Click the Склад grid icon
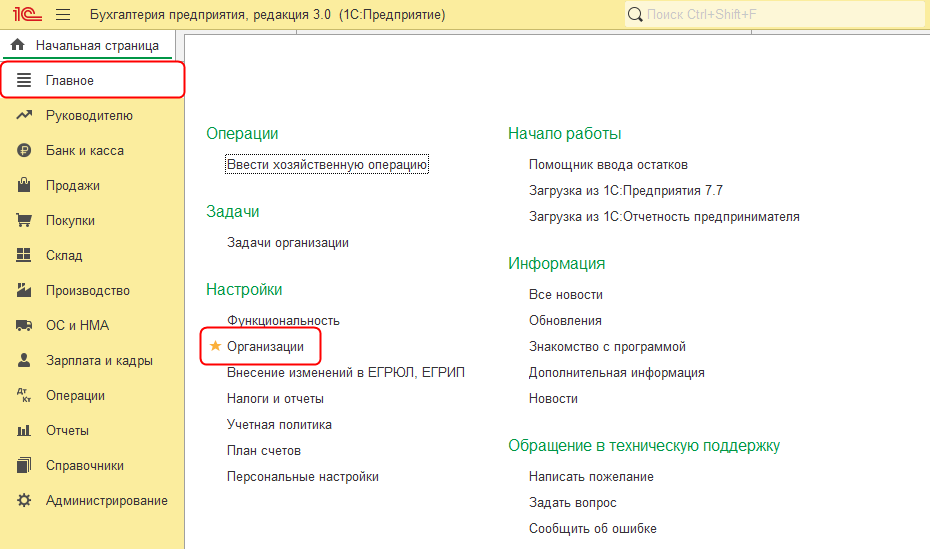 pos(24,255)
